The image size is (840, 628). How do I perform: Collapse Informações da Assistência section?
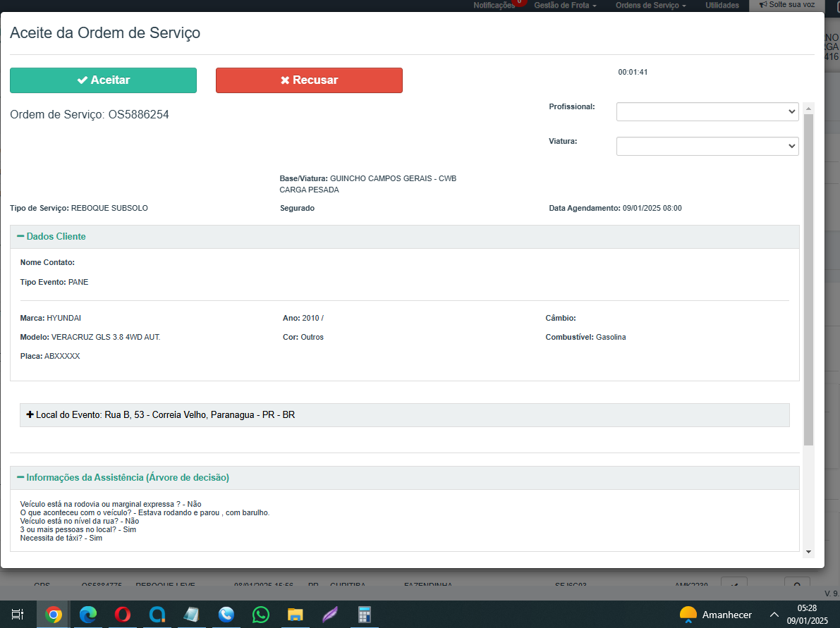click(123, 478)
